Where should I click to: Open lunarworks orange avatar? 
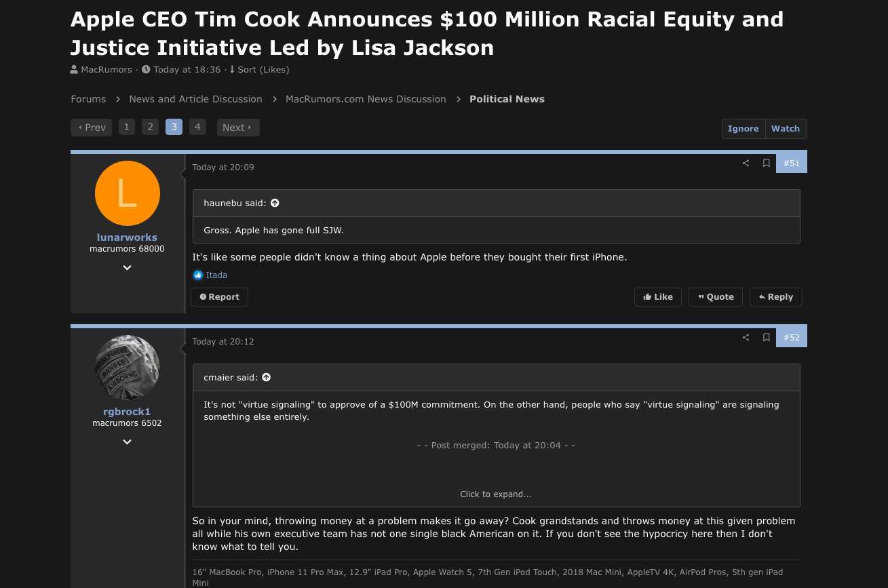click(128, 193)
